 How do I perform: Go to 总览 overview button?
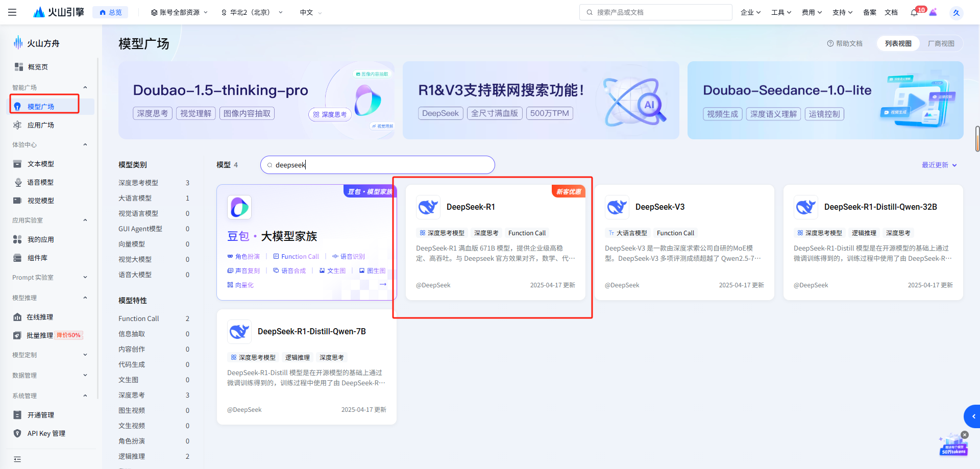tap(110, 12)
